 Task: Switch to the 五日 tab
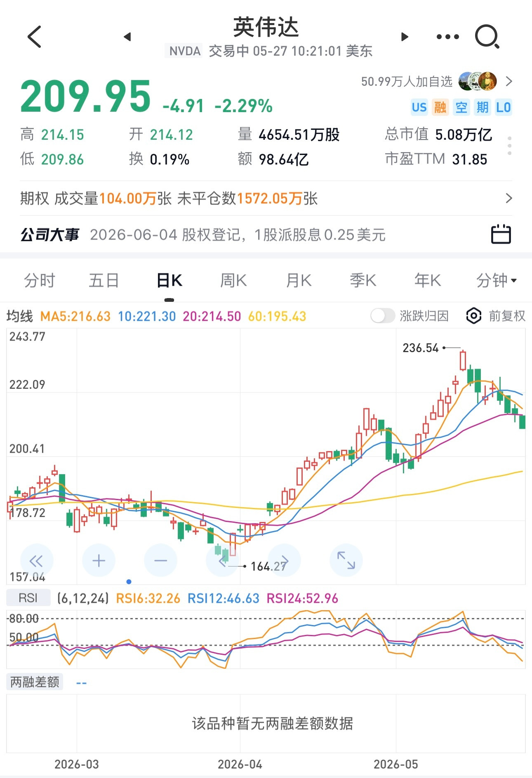[x=104, y=281]
